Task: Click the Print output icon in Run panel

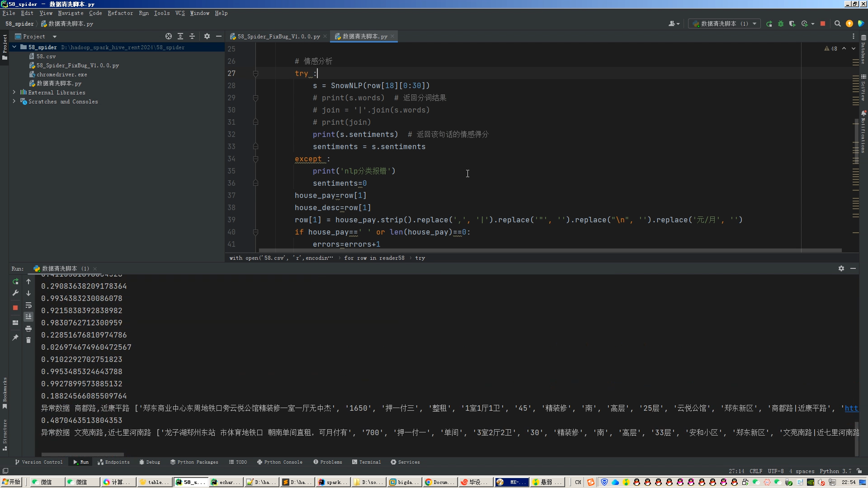Action: [28, 328]
